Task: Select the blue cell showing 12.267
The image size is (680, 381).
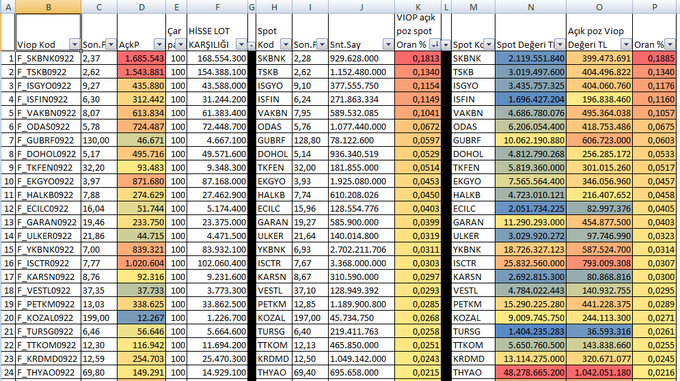Action: [141, 318]
